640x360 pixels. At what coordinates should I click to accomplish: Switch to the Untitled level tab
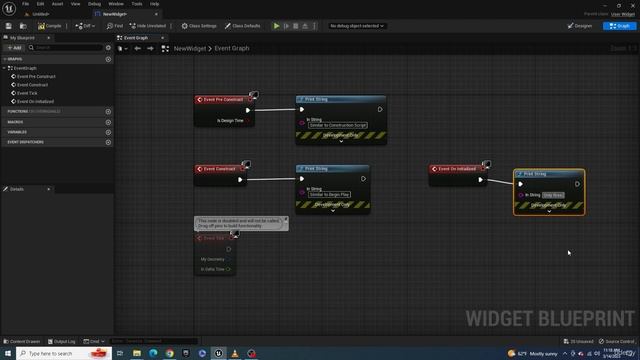41,14
